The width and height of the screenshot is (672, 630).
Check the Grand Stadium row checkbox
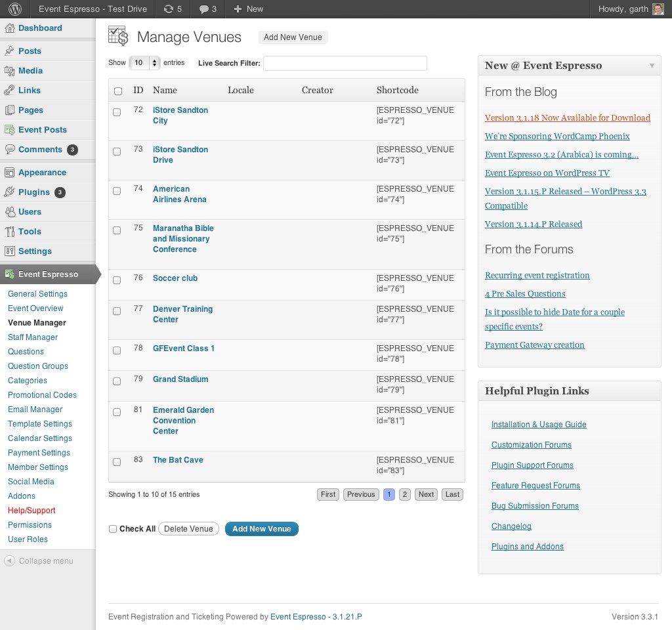tap(117, 381)
